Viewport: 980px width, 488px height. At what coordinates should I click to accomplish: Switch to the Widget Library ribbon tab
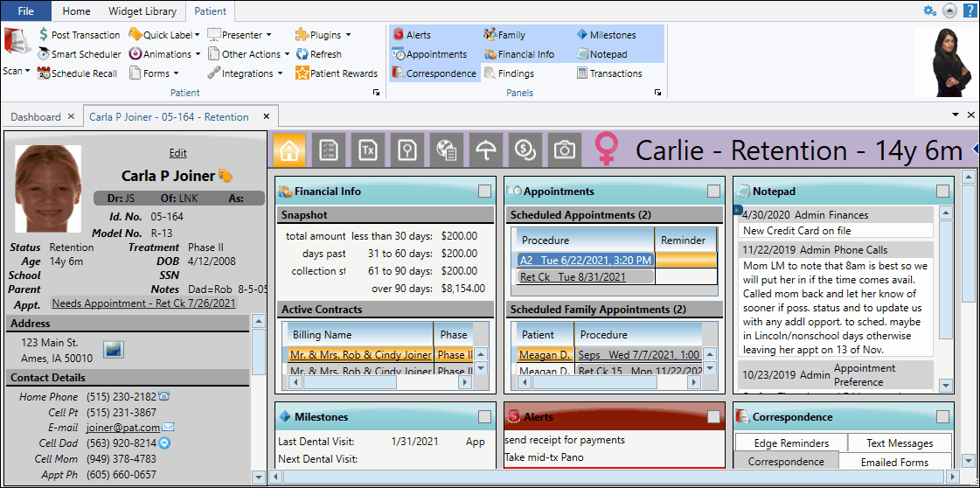[142, 11]
